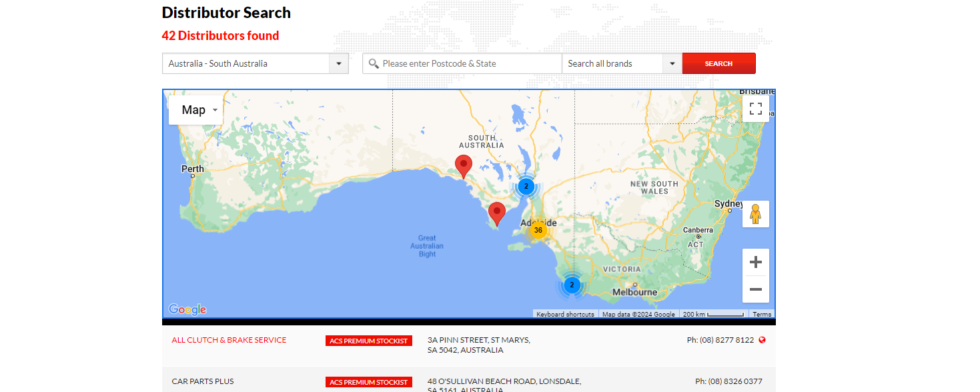Open All Clutch & Brake Service link
Screen dimensions: 980x392
coord(229,340)
